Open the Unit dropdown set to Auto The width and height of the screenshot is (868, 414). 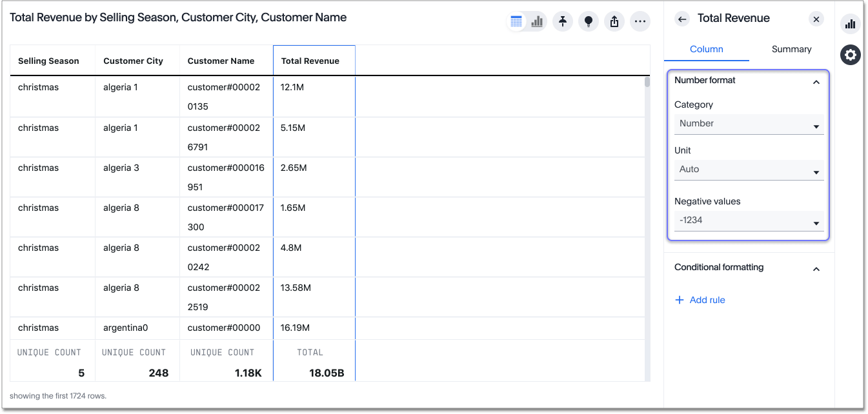click(749, 170)
